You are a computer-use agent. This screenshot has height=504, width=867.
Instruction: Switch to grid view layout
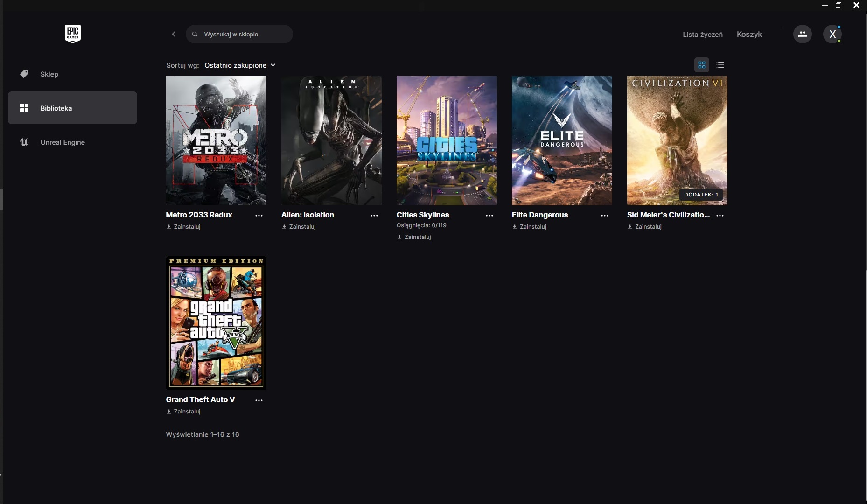click(701, 65)
